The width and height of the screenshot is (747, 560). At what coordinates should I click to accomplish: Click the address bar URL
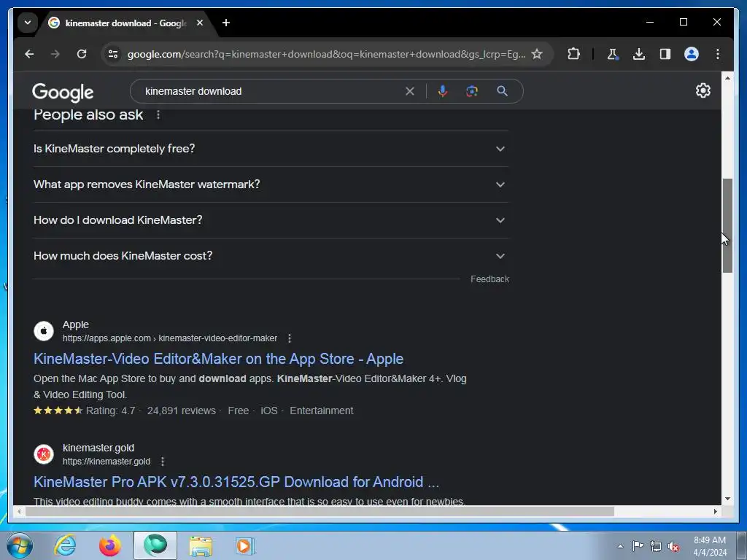326,54
